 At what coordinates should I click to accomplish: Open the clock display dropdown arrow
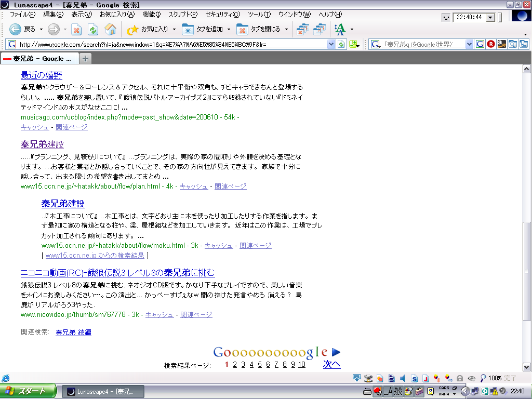click(490, 17)
